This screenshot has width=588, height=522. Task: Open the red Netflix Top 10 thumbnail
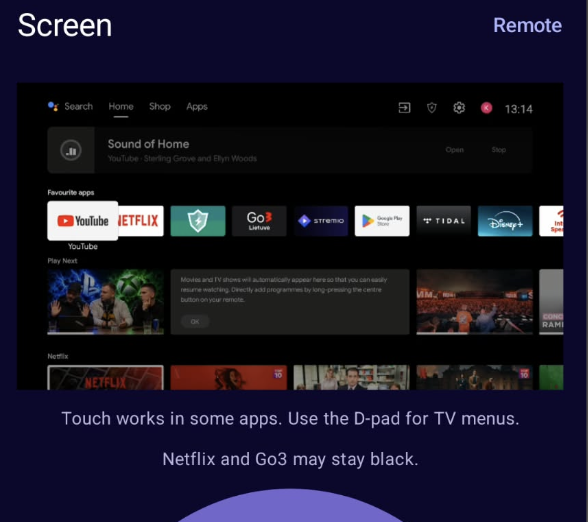point(228,378)
